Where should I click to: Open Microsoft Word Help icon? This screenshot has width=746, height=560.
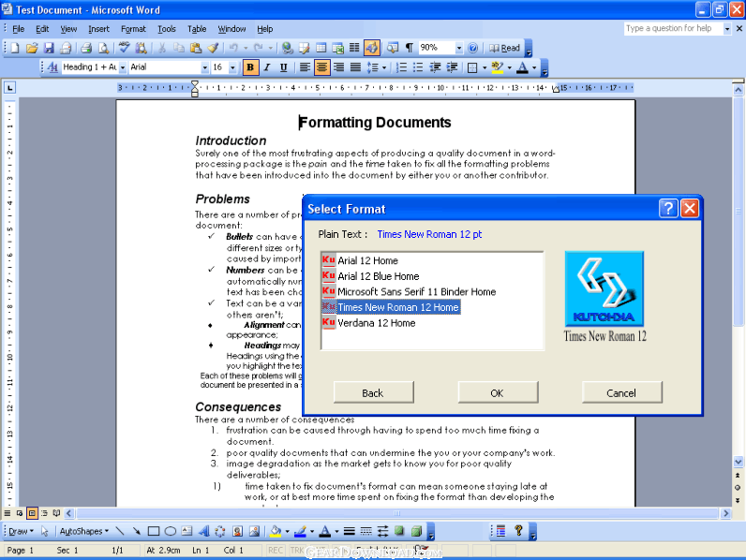(x=472, y=48)
